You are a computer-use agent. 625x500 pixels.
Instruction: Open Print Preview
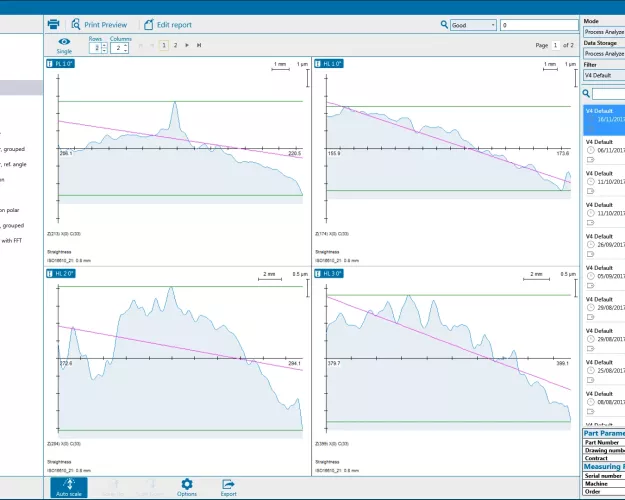[x=98, y=24]
